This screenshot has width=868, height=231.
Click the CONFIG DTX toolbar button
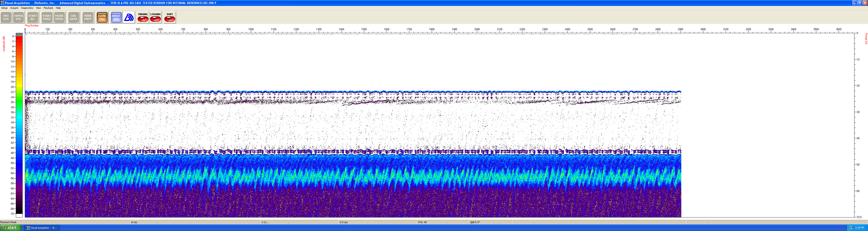coord(19,17)
